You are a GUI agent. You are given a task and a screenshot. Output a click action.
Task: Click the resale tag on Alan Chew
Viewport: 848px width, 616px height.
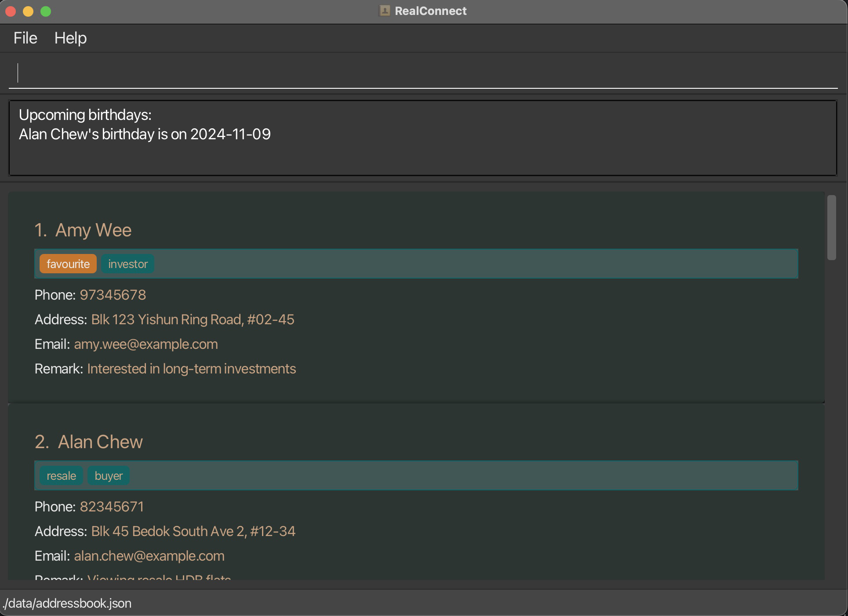(62, 476)
